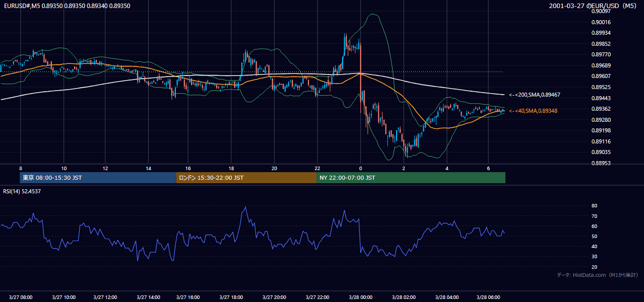Click hour label 12 under the price chart
This screenshot has height=302, width=644.
click(x=105, y=168)
